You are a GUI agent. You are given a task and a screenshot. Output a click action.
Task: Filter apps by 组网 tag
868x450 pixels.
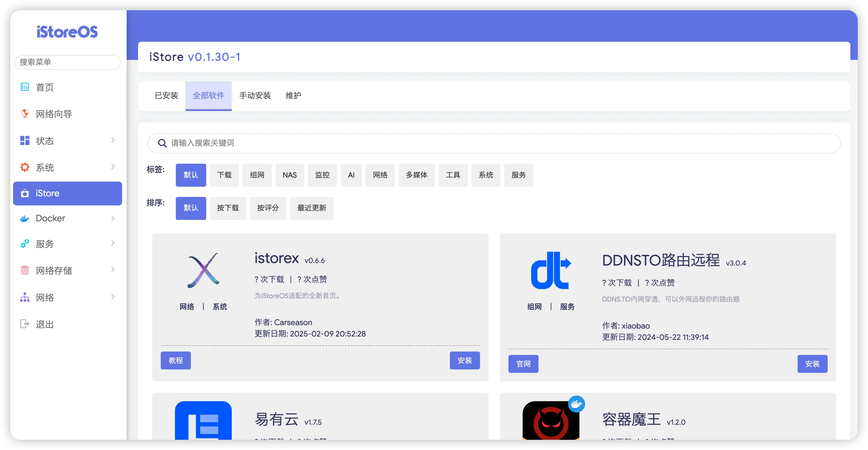point(257,175)
